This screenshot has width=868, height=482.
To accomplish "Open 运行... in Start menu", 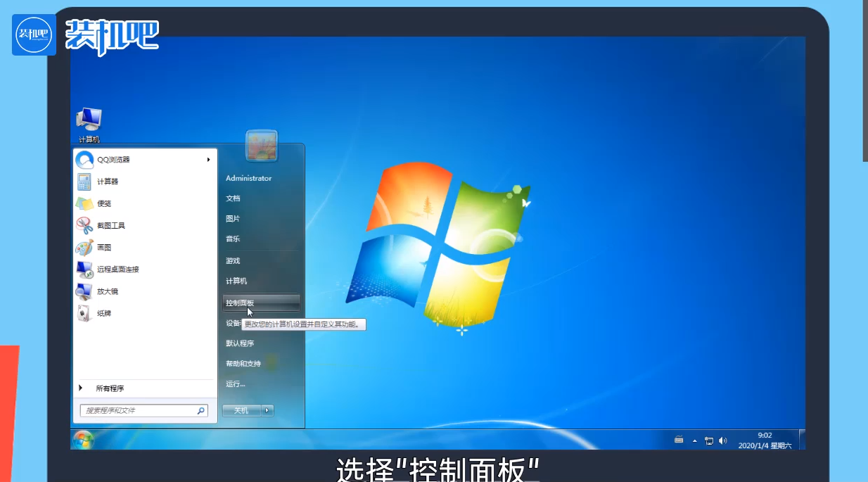I will [x=236, y=384].
